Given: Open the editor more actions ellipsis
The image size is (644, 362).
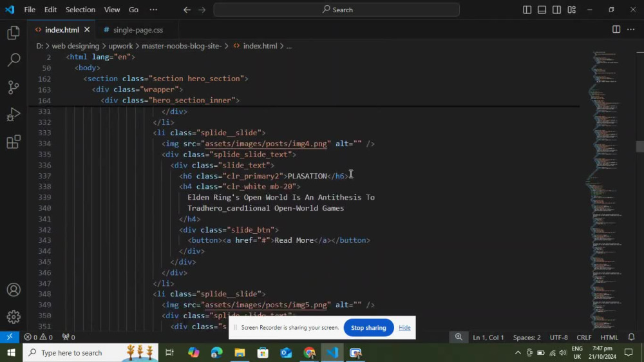Looking at the screenshot, I should coord(631,30).
